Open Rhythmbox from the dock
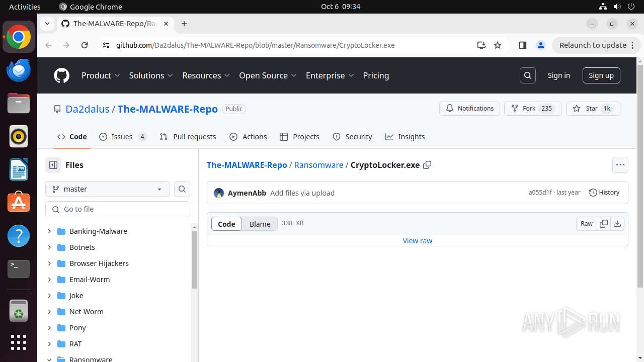The image size is (644, 362). (19, 136)
